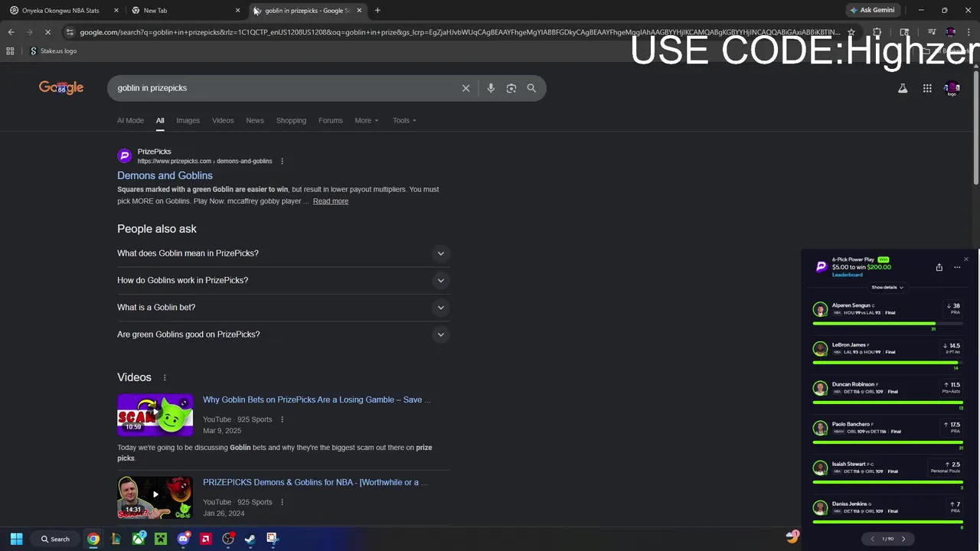The image size is (980, 551).
Task: Expand Show details on lineup card
Action: (x=887, y=288)
